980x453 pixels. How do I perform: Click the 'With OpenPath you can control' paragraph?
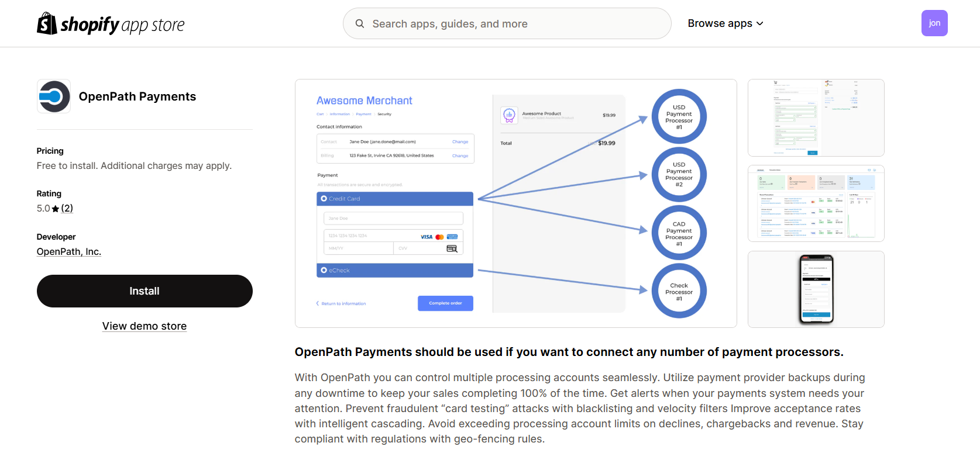click(x=580, y=408)
